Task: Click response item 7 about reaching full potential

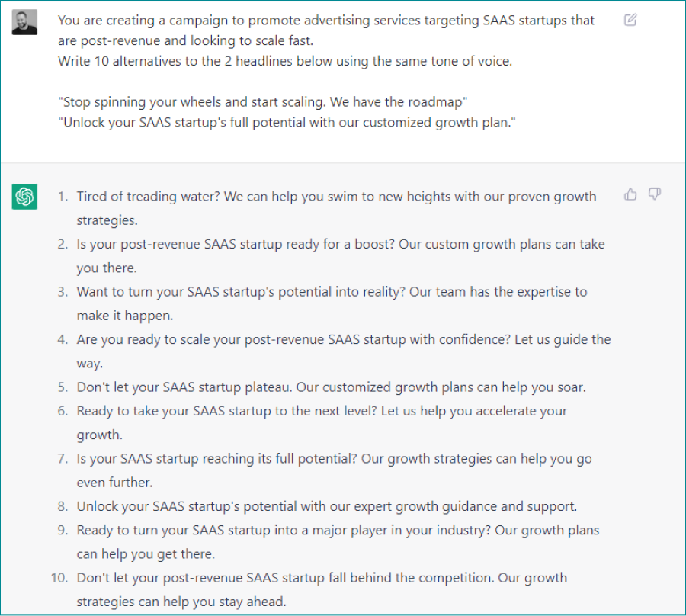Action: 334,459
